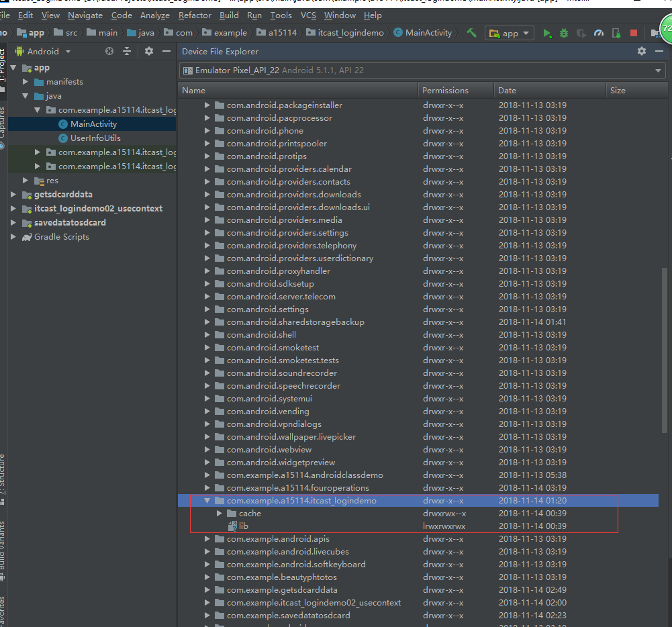
Task: Click the date 2018-11-14 01:41
Action: click(532, 322)
